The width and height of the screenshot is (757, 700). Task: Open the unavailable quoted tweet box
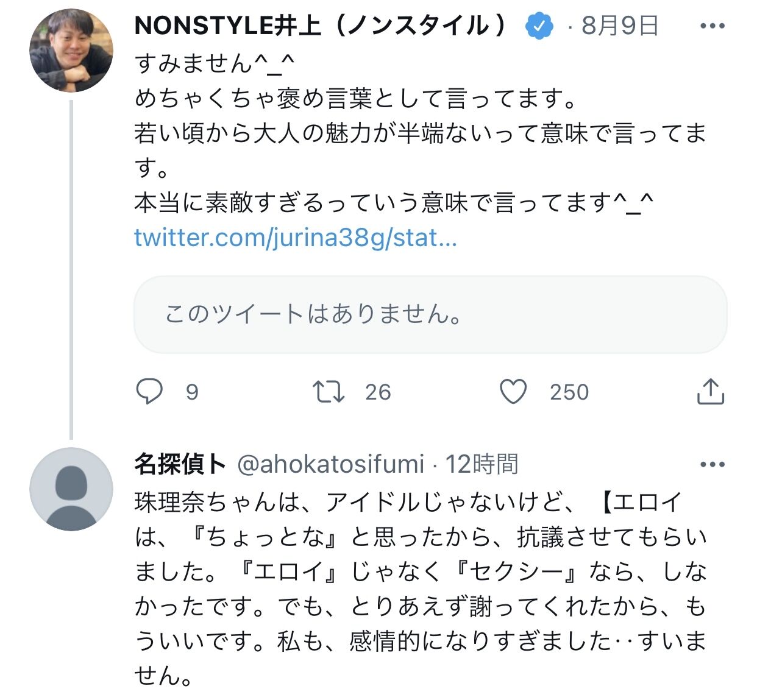click(x=430, y=314)
